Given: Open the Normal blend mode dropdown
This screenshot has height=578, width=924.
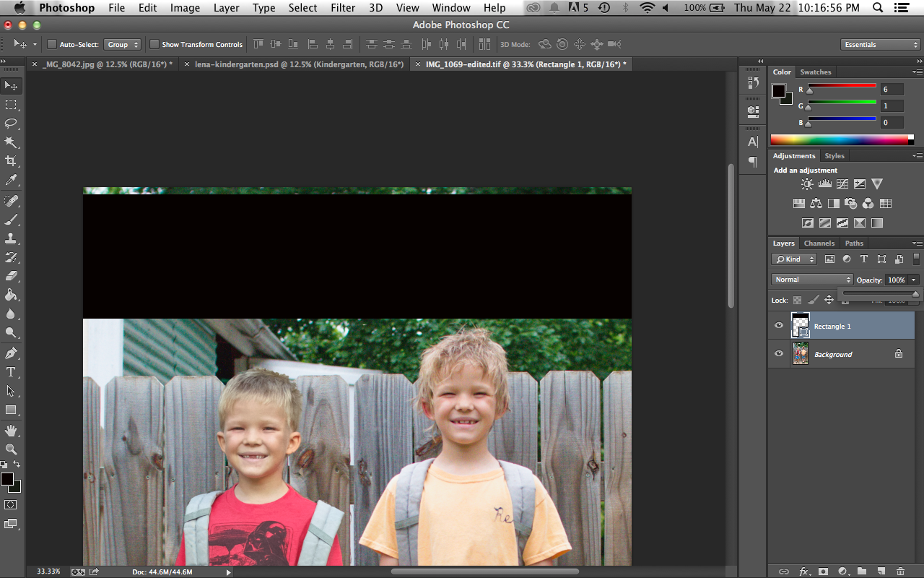Looking at the screenshot, I should coord(812,280).
